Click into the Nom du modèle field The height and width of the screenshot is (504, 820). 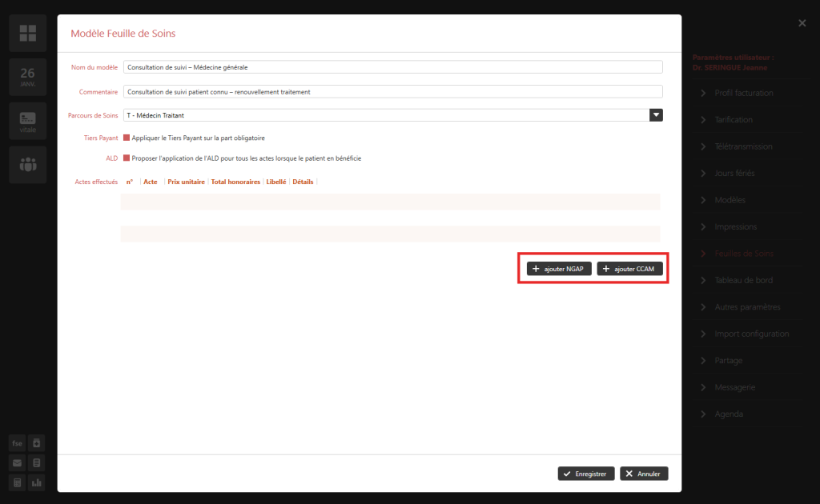click(392, 67)
